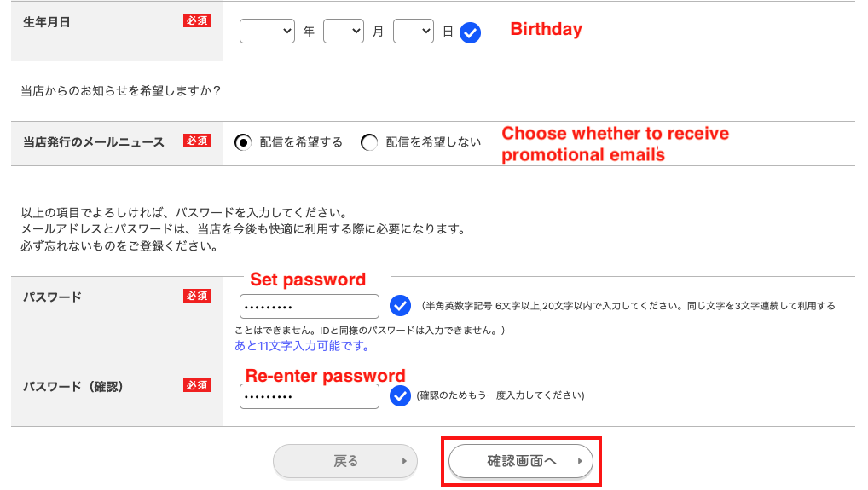Viewport: 868px width, 490px height.
Task: Open the birth day dropdown
Action: tap(414, 32)
